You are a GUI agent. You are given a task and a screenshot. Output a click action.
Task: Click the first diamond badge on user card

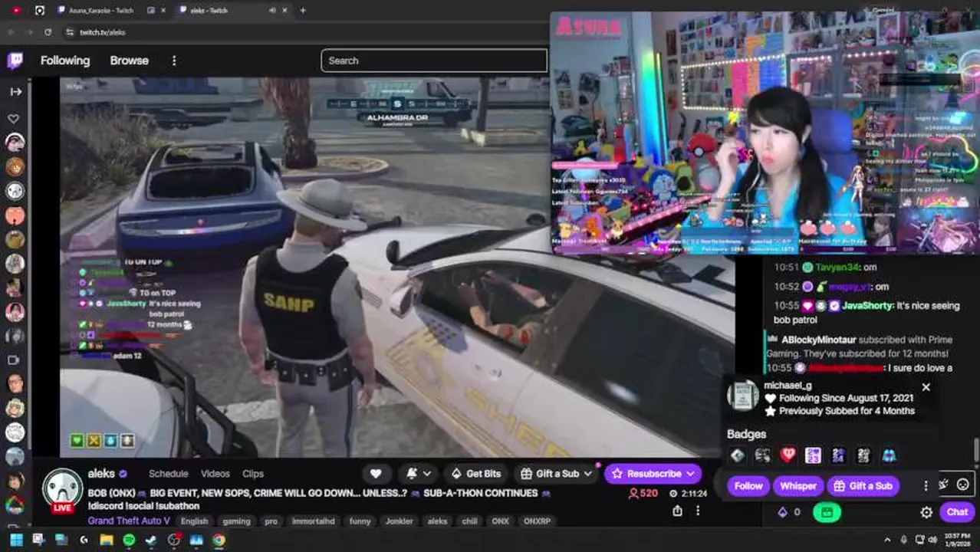[x=737, y=456]
